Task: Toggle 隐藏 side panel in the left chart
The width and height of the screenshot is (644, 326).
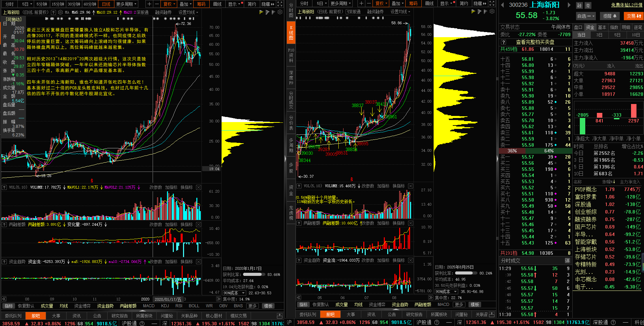Action: [x=268, y=4]
